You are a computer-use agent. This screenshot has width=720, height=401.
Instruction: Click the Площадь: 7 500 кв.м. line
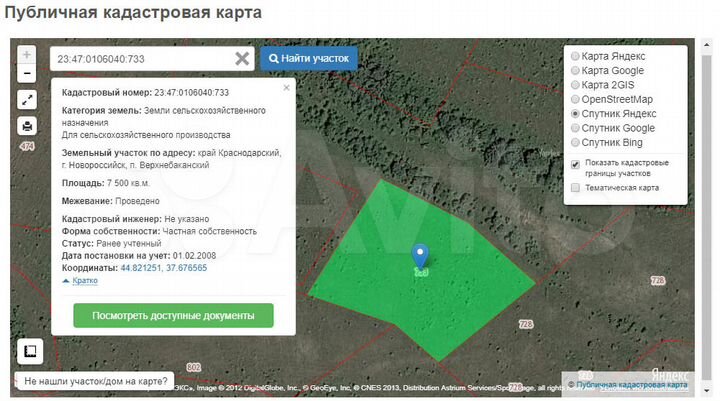(x=106, y=183)
